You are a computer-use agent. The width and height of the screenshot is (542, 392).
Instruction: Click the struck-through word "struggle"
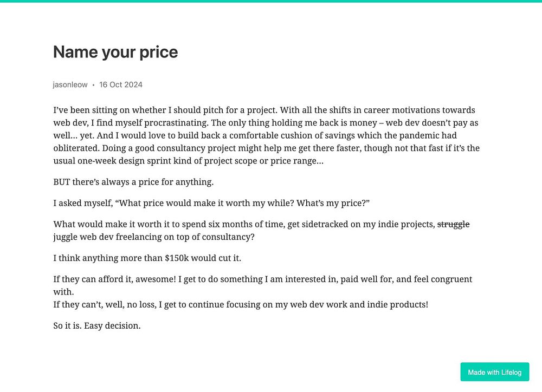coord(453,224)
